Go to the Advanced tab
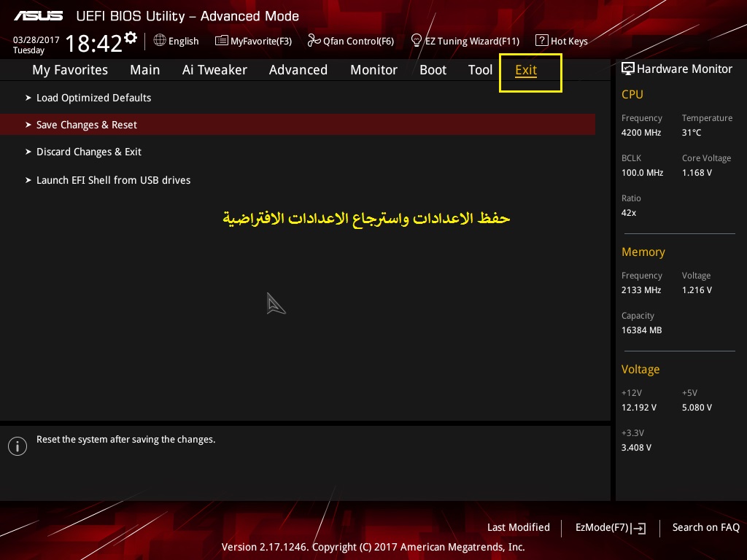This screenshot has height=560, width=747. (298, 70)
